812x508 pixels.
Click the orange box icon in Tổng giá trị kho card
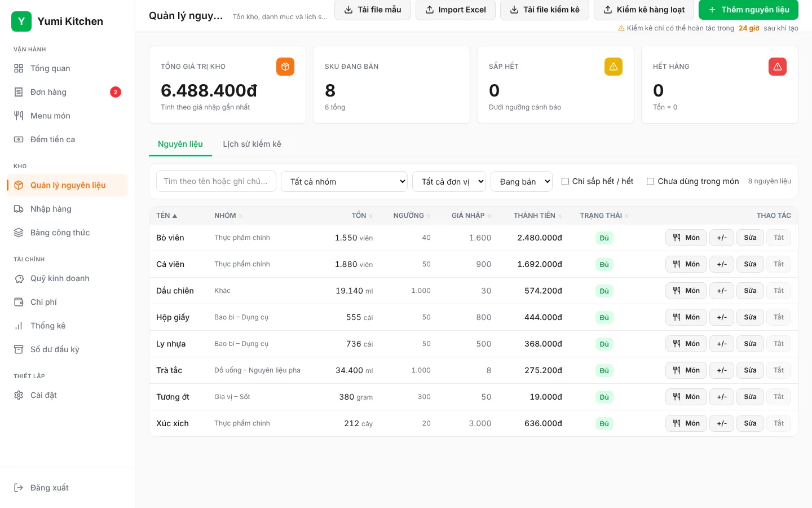coord(285,67)
